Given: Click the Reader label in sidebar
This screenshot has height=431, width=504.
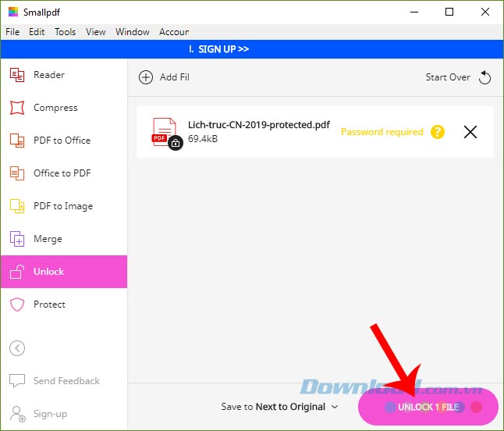Looking at the screenshot, I should point(49,75).
